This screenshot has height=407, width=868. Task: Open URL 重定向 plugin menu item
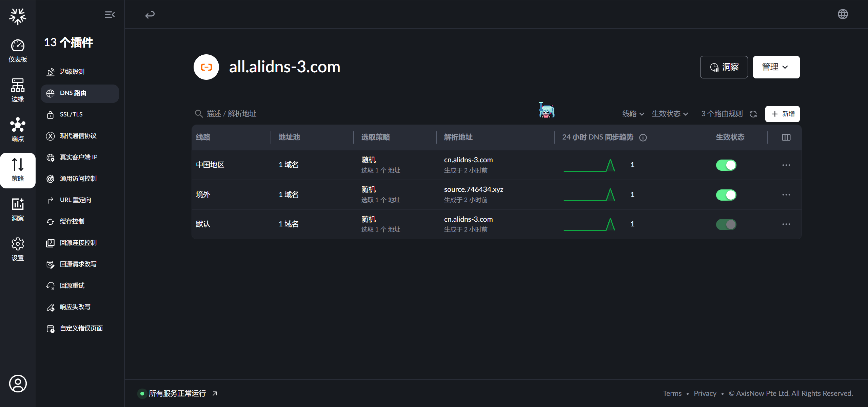click(75, 200)
